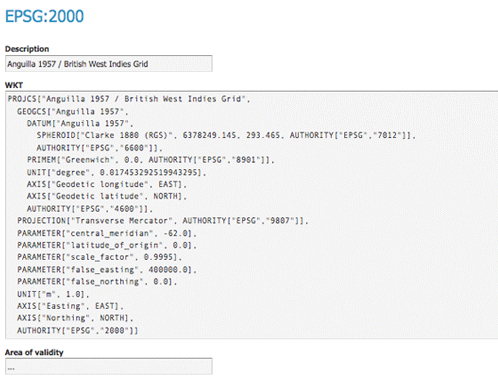The height and width of the screenshot is (380, 498).
Task: Click the PRIMEM Greenwich line
Action: point(151,160)
